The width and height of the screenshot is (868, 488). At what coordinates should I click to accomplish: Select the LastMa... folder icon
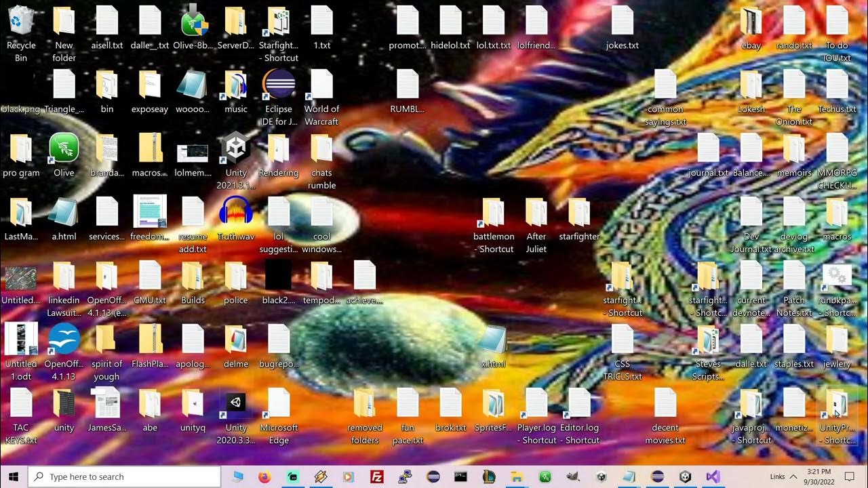(x=21, y=212)
